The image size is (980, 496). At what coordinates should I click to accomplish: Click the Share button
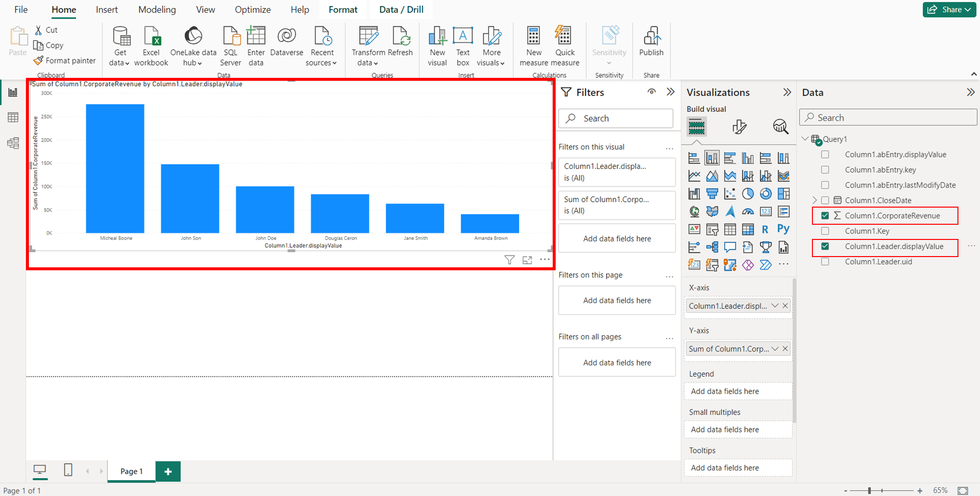[949, 9]
